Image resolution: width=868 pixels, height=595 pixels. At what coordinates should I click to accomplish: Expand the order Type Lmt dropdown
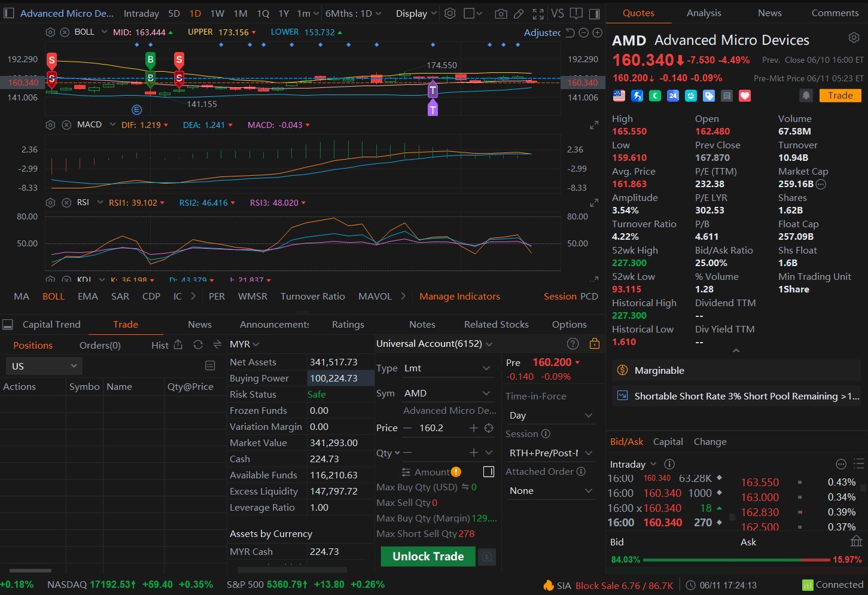tap(447, 368)
